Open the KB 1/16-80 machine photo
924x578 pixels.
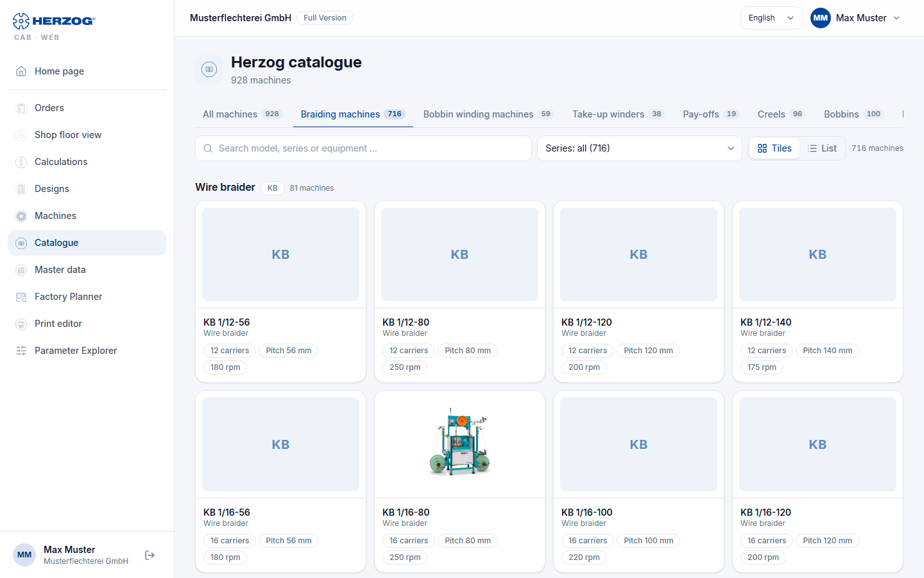pos(459,444)
